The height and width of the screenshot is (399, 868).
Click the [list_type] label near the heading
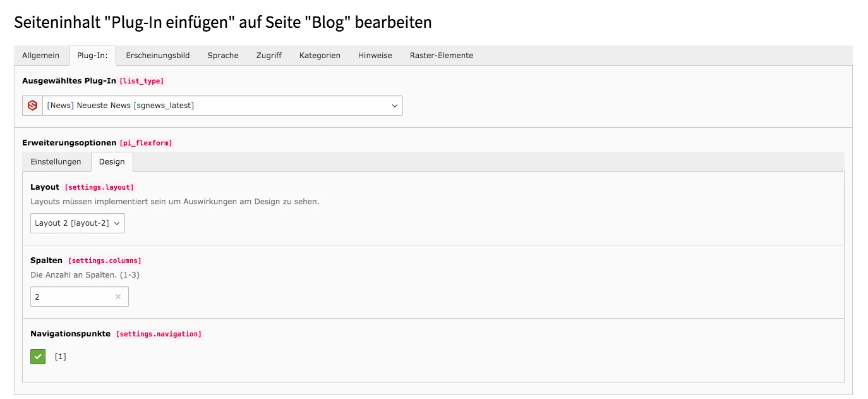coord(142,81)
